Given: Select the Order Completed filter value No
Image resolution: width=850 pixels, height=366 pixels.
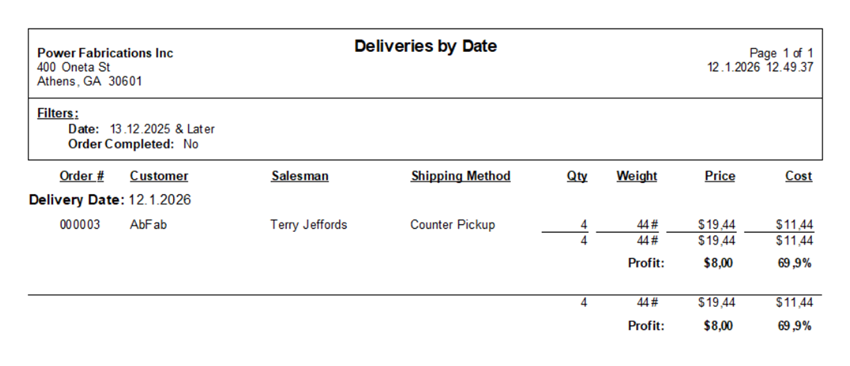Looking at the screenshot, I should point(191,144).
